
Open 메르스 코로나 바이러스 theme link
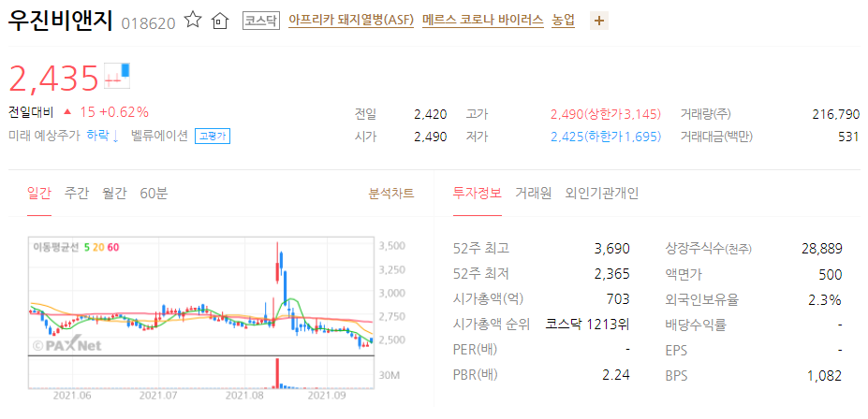pyautogui.click(x=483, y=21)
